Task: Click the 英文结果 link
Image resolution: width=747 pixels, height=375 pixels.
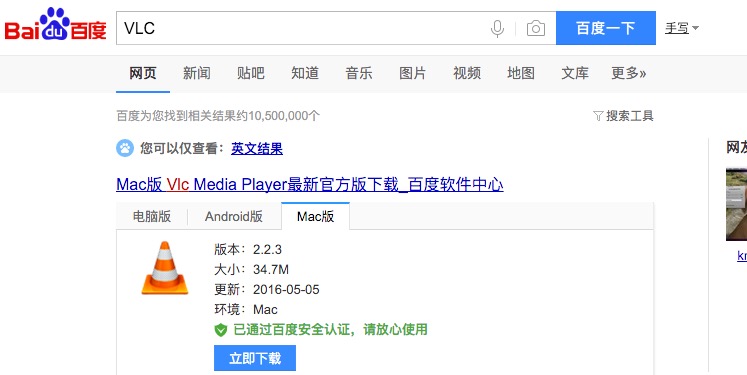Action: pyautogui.click(x=257, y=148)
